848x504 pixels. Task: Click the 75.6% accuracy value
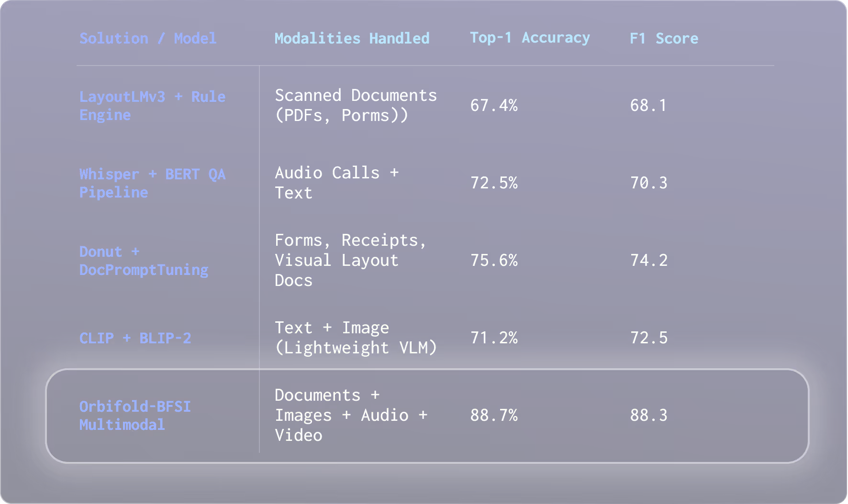tap(494, 261)
